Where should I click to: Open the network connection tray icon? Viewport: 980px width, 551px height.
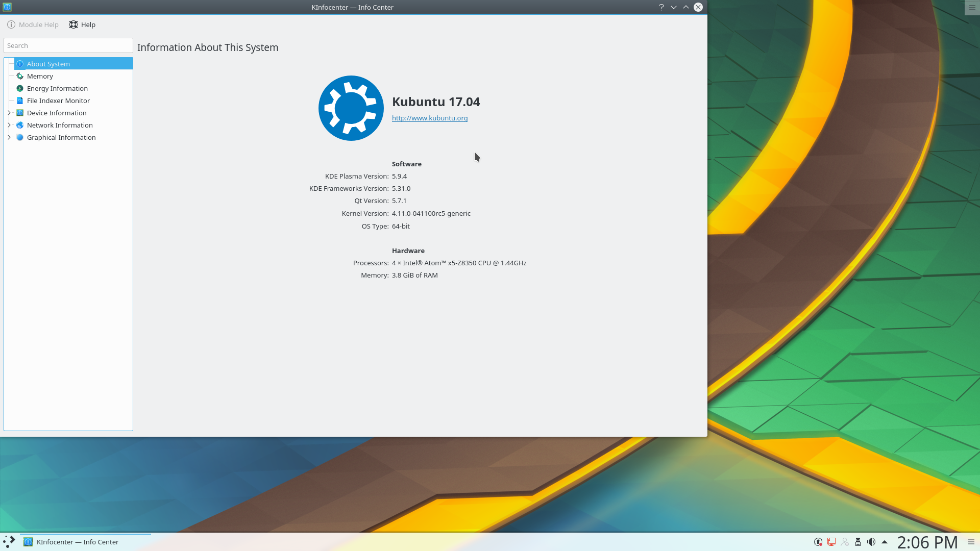tap(831, 542)
